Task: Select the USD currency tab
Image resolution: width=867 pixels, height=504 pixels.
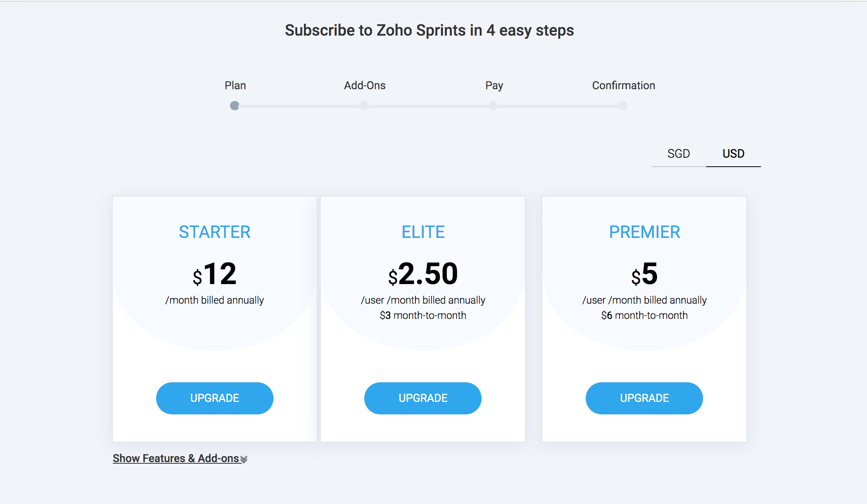Action: tap(734, 154)
